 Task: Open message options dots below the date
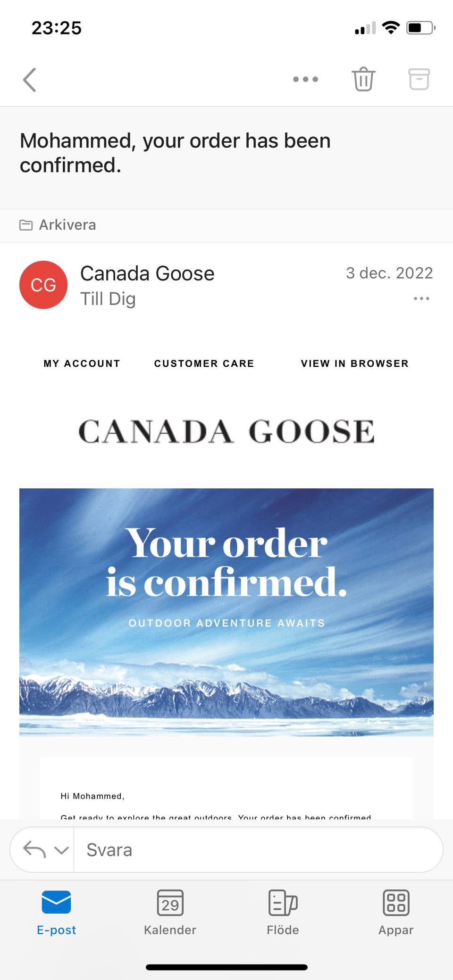point(421,298)
